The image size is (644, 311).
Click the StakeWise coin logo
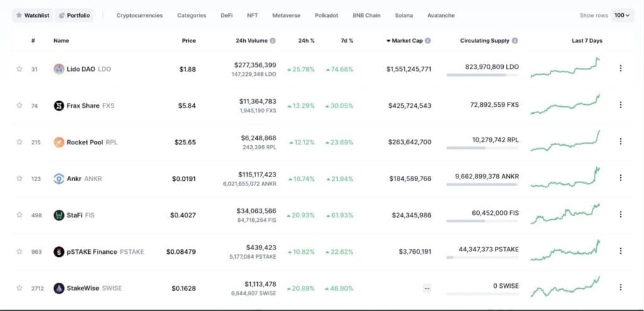click(59, 288)
